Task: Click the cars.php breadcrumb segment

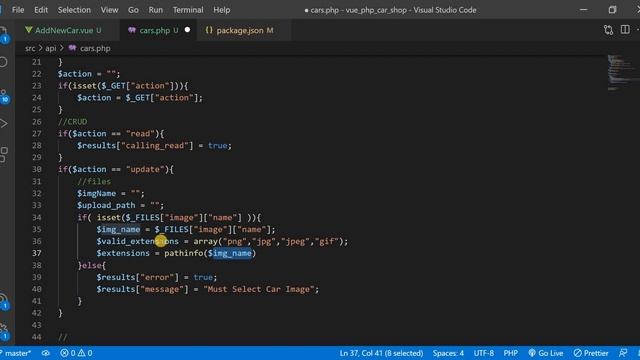Action: pyautogui.click(x=89, y=48)
